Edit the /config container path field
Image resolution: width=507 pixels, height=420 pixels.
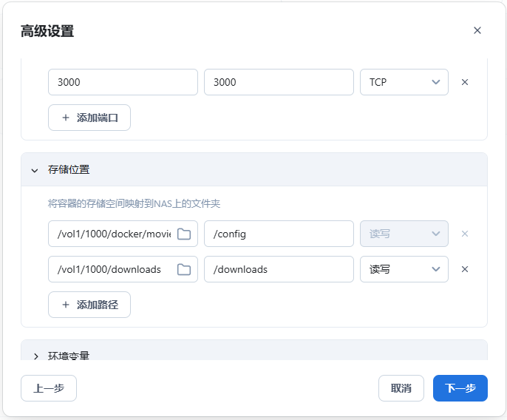pos(279,234)
